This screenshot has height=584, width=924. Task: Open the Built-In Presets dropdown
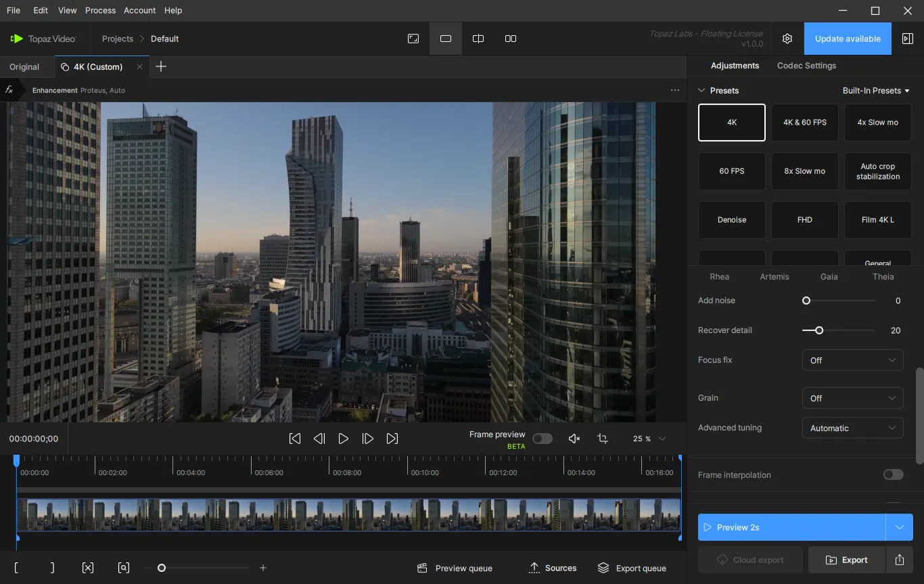875,91
